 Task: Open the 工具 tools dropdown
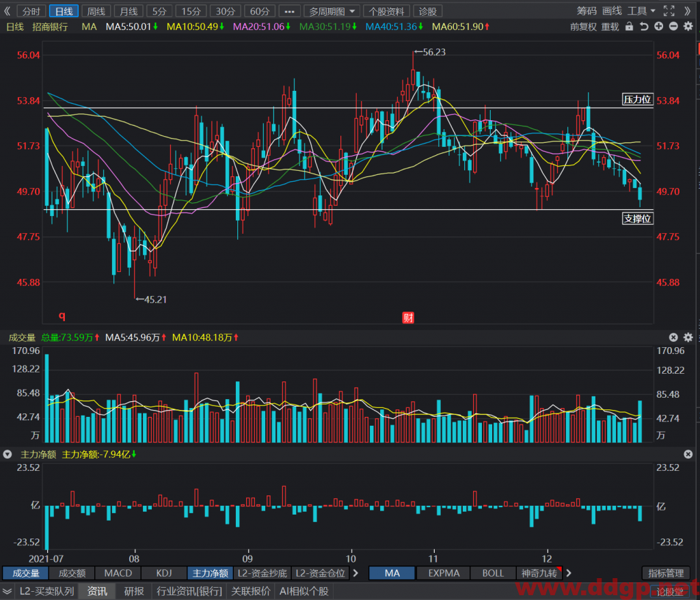[641, 11]
